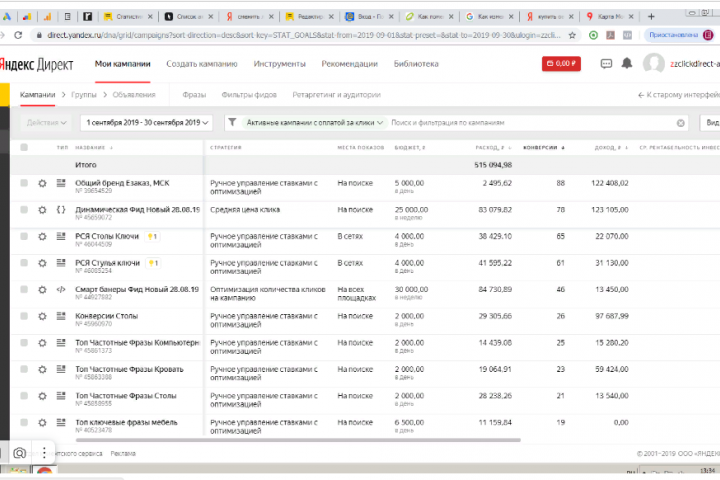This screenshot has height=480, width=720.
Task: Click the recommendation lightbulb badge on РСЯ Столы Ключи
Action: coord(152,237)
